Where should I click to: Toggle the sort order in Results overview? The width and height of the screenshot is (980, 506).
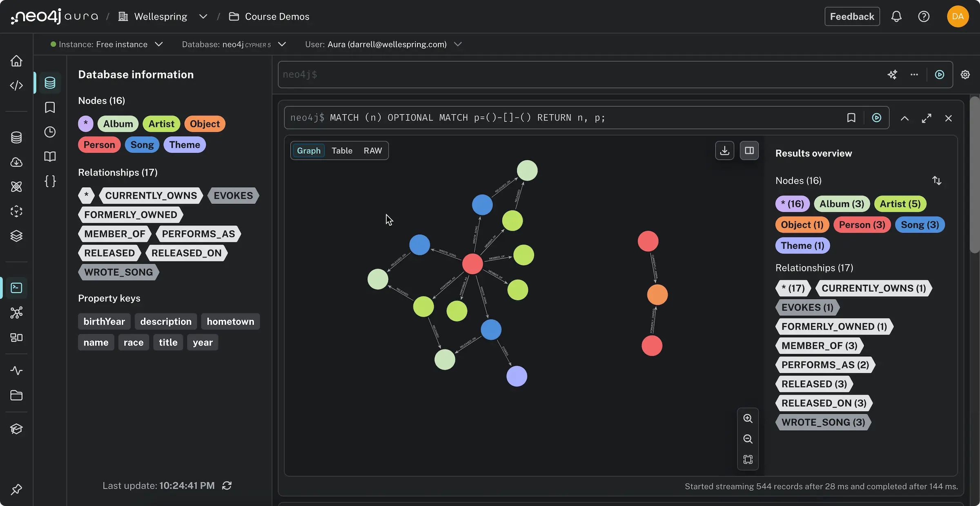(x=937, y=180)
